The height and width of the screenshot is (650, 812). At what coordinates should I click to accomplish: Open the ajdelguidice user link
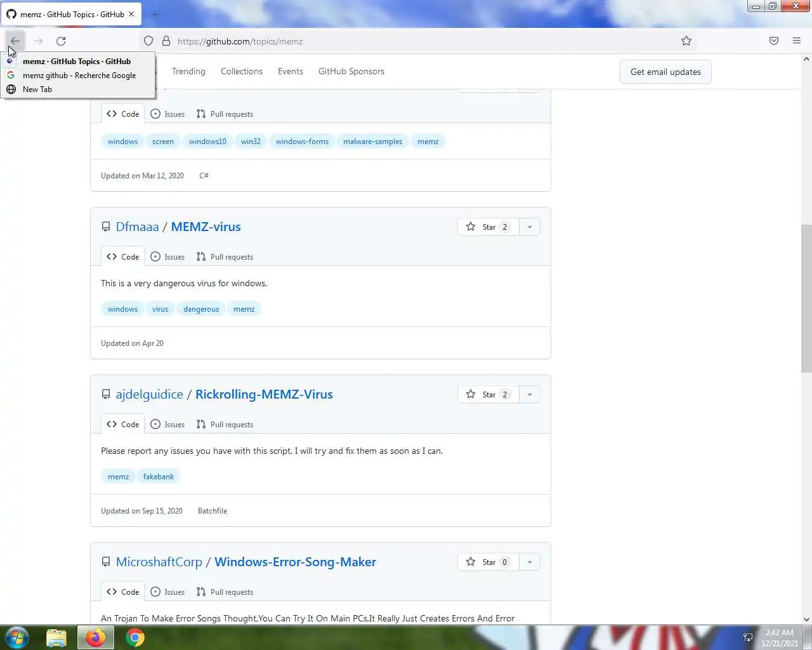point(149,394)
